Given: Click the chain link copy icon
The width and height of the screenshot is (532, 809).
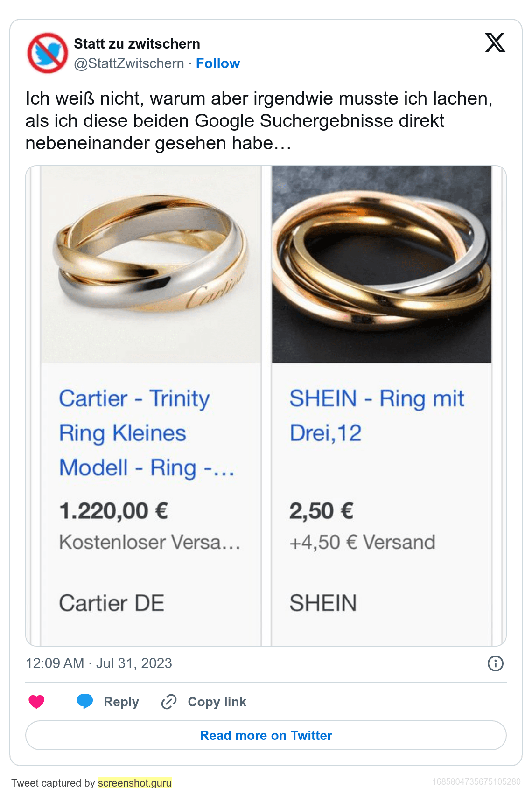Looking at the screenshot, I should click(x=168, y=702).
